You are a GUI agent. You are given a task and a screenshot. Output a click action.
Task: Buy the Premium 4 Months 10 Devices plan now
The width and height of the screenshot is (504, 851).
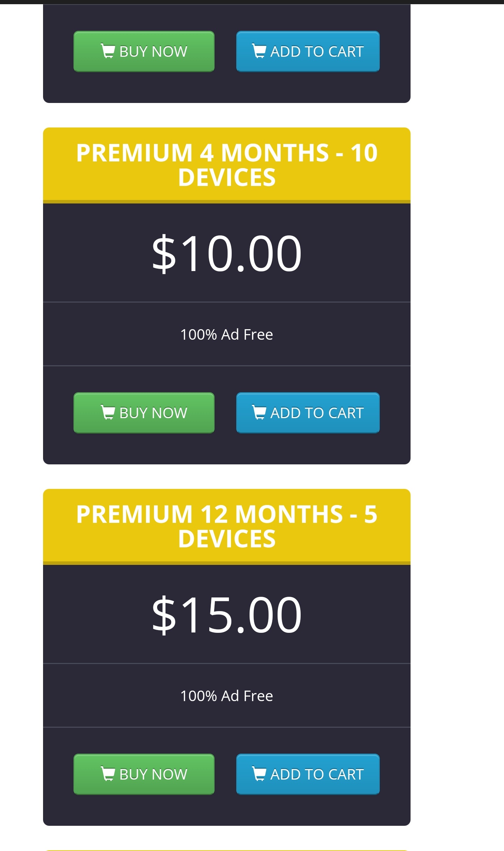coord(144,413)
